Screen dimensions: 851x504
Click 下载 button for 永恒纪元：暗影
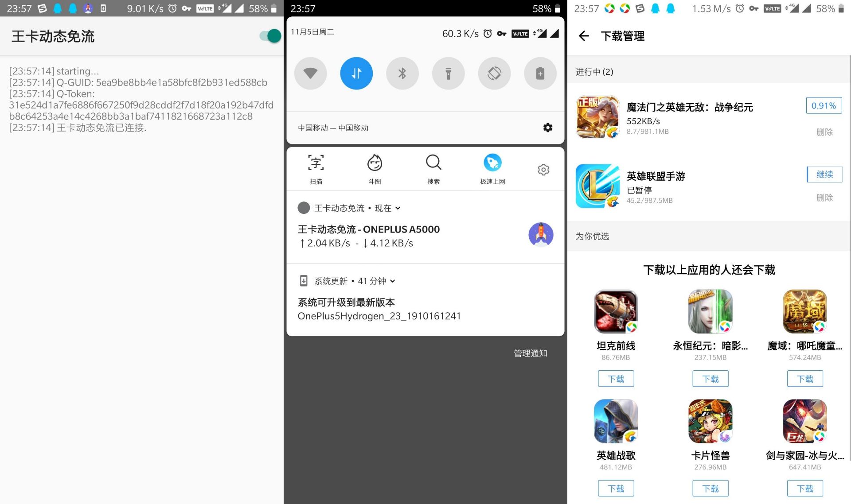tap(710, 378)
